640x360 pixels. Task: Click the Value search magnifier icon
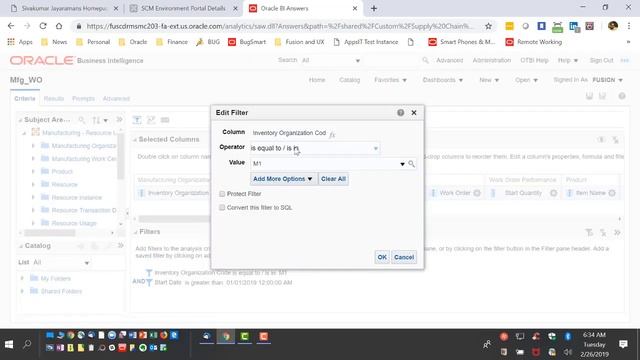411,164
